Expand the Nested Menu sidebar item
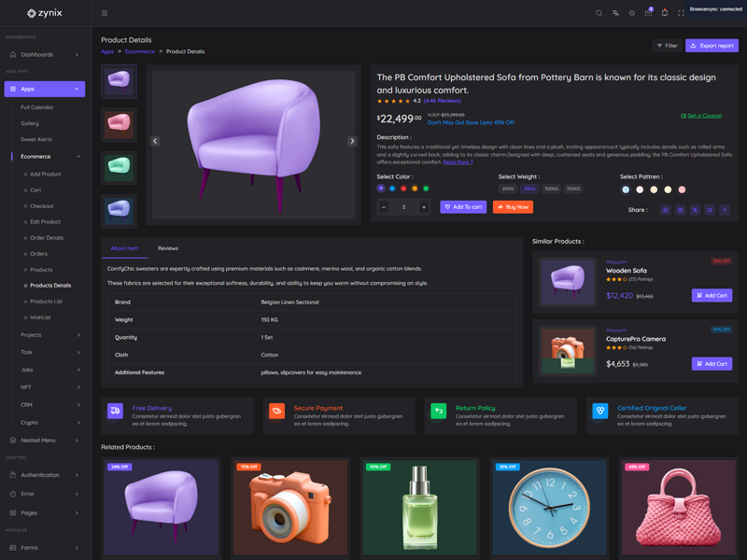 click(x=45, y=440)
